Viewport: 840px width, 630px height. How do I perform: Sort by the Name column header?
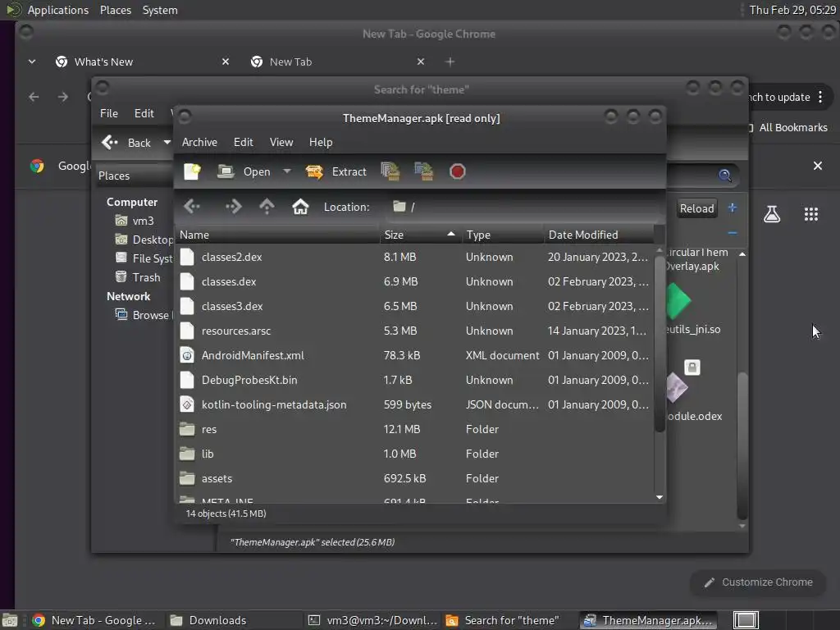click(277, 235)
